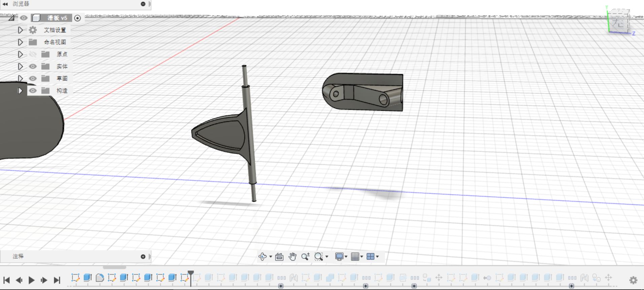Select the Zoom magnifier tool
This screenshot has height=290, width=644.
(305, 257)
